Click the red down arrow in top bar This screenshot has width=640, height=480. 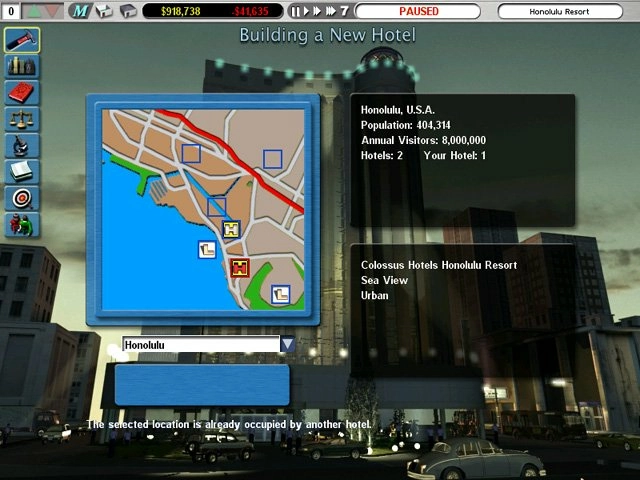(x=51, y=11)
